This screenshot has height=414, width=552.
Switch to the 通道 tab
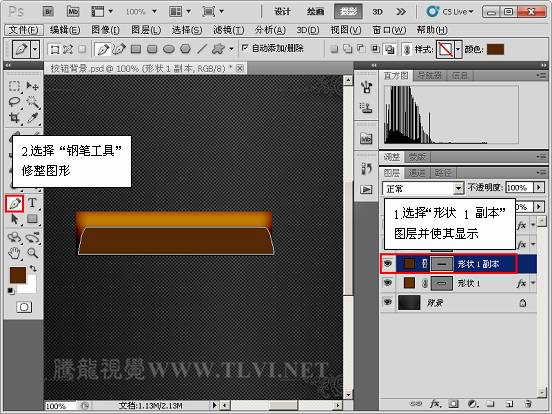tap(417, 172)
